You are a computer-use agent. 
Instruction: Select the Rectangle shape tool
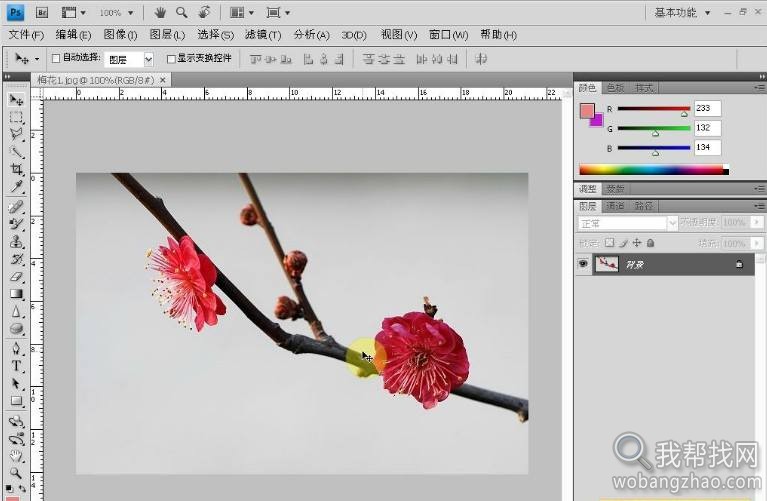pos(16,401)
